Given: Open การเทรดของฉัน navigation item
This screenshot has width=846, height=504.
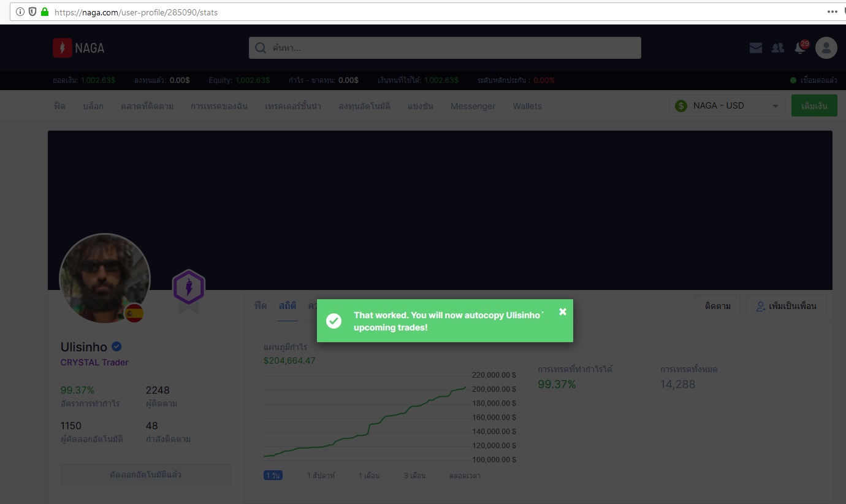Looking at the screenshot, I should point(219,106).
